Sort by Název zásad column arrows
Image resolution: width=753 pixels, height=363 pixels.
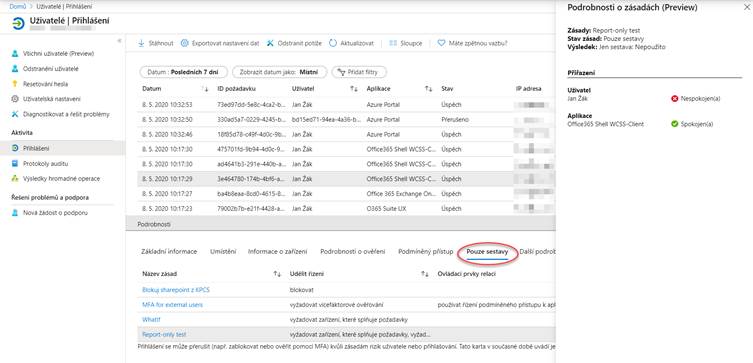tap(277, 274)
